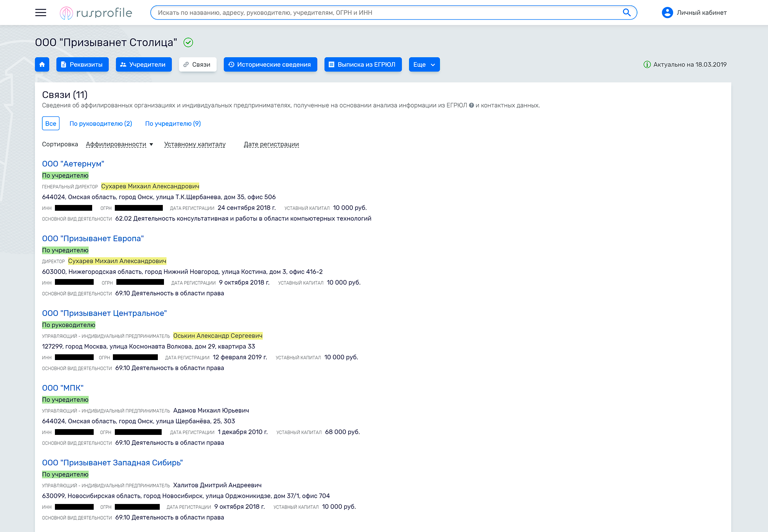Open the Учредители tab
Image resolution: width=768 pixels, height=532 pixels.
tap(144, 64)
